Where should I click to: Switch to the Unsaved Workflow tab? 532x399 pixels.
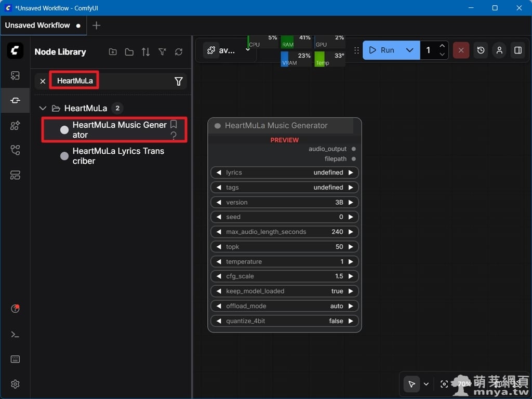37,25
